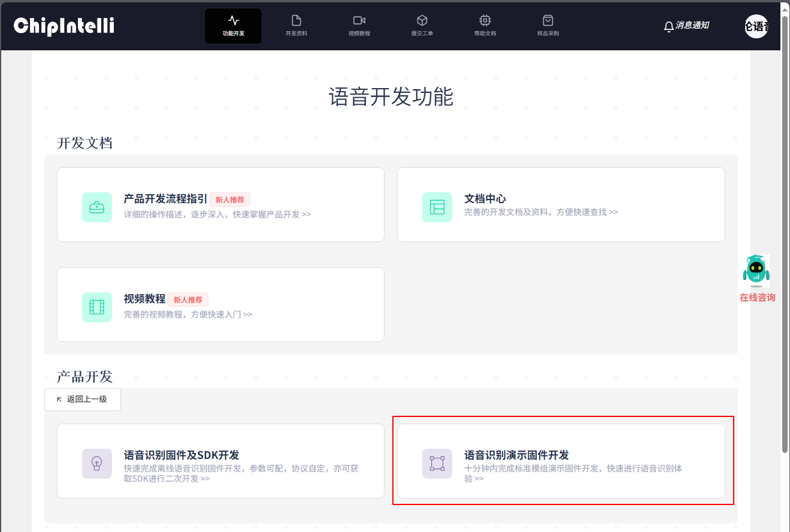This screenshot has height=532, width=790.
Task: Click the notification bell icon
Action: click(x=669, y=26)
